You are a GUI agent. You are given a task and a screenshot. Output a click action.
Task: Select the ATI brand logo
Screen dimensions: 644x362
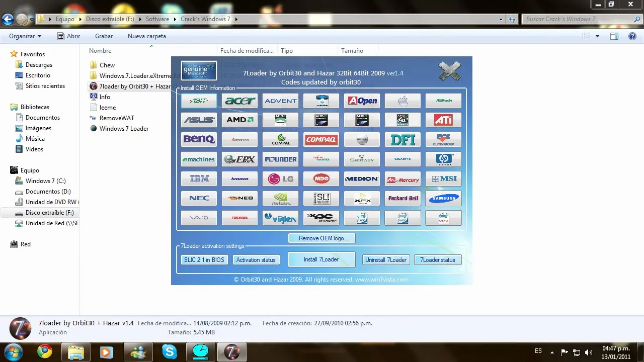[443, 120]
